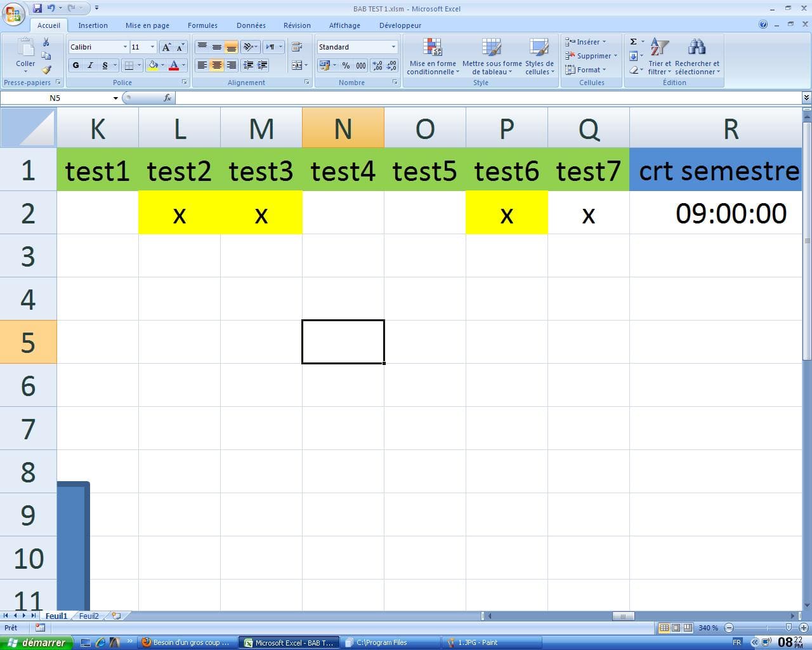Viewport: 812px width, 650px height.
Task: Open the Révision tab
Action: [x=297, y=25]
